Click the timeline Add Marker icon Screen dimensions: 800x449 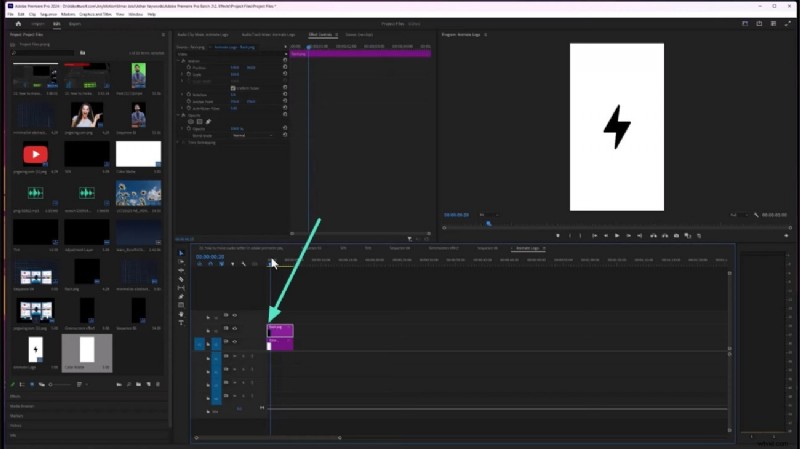[x=233, y=264]
